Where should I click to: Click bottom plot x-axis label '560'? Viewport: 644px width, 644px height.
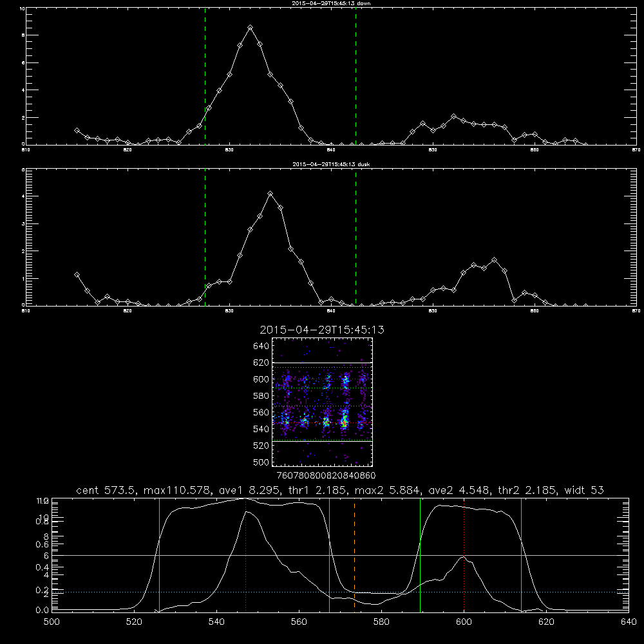pos(299,622)
